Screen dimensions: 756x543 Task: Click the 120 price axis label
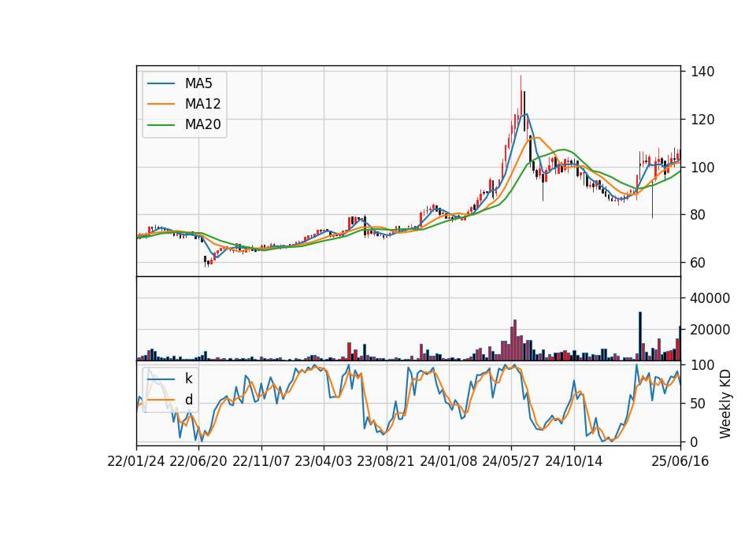click(702, 120)
